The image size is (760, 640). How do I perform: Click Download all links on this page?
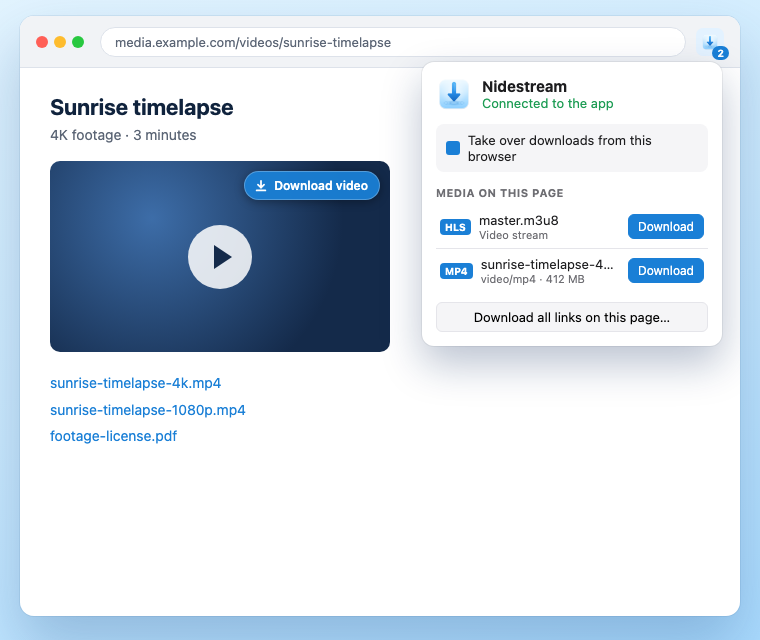coord(571,317)
